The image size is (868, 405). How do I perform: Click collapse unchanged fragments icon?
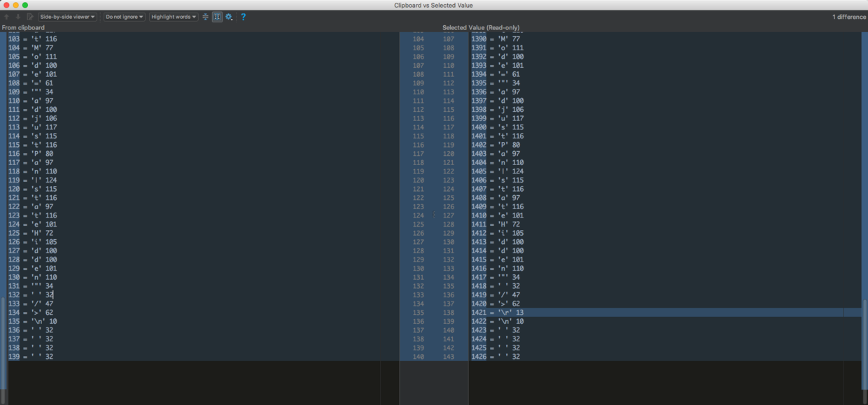[206, 17]
